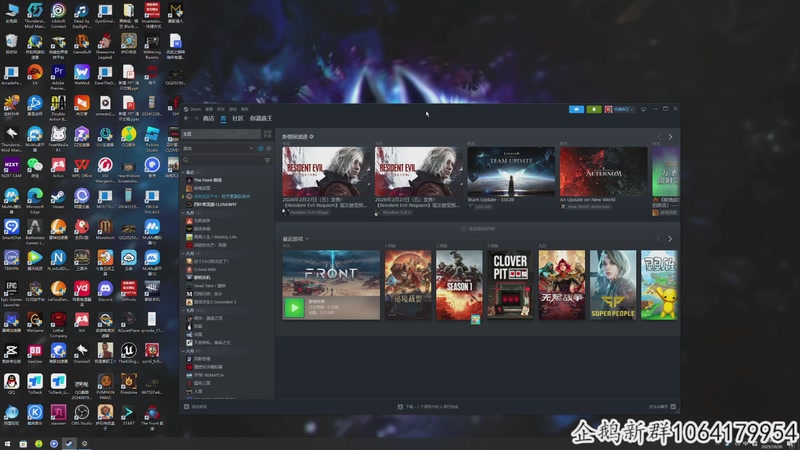The width and height of the screenshot is (800, 450).
Task: Open Ubisoft Connect desktop icon
Action: 58,15
